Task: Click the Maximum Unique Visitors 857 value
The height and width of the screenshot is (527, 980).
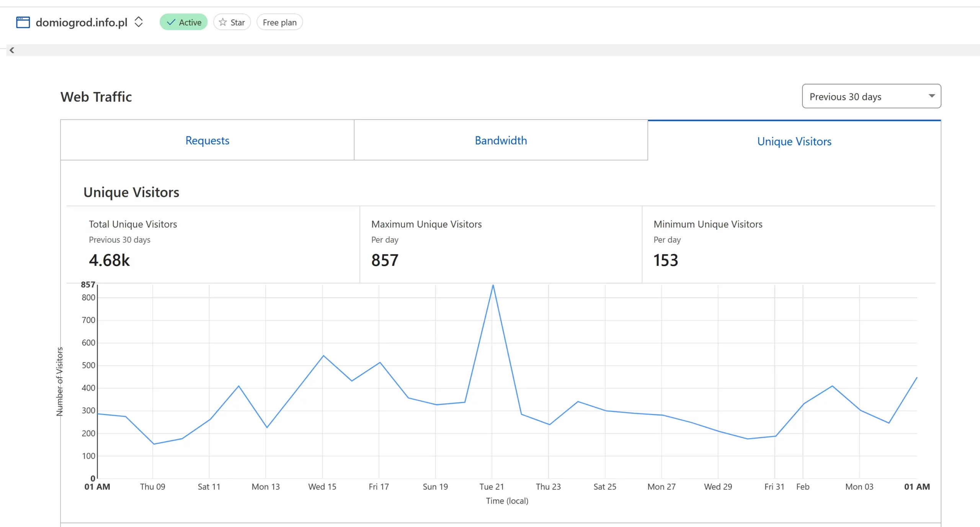Action: point(385,260)
